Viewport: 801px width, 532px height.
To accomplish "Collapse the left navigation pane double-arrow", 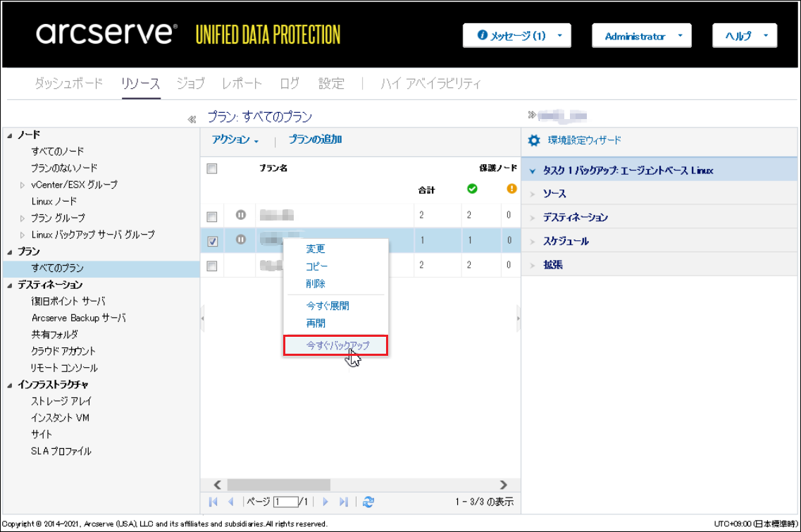I will [192, 120].
